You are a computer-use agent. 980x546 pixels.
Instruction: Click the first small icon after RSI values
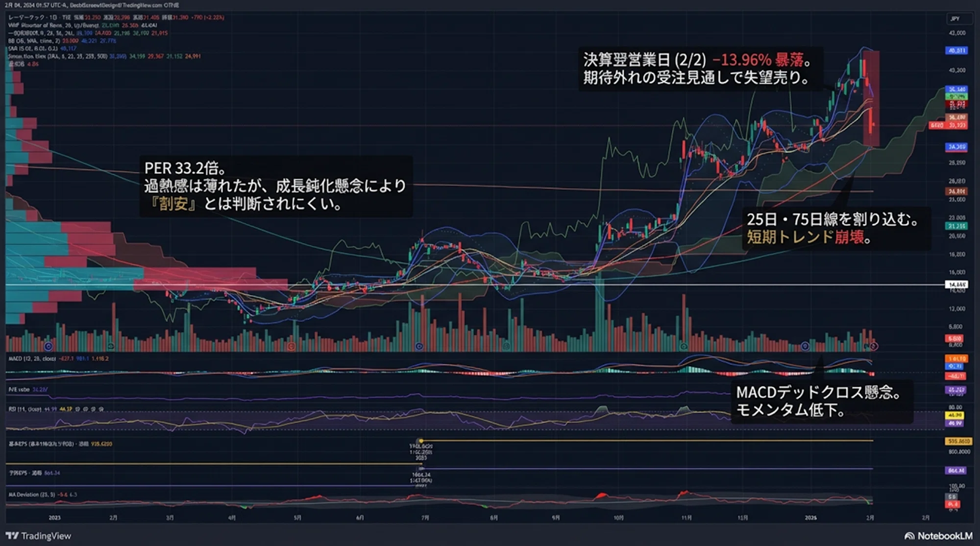78,409
